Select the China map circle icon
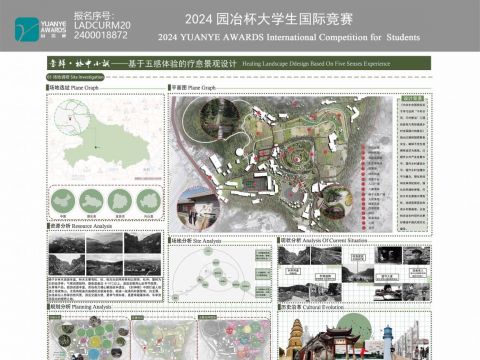The image size is (480, 360). click(x=63, y=200)
